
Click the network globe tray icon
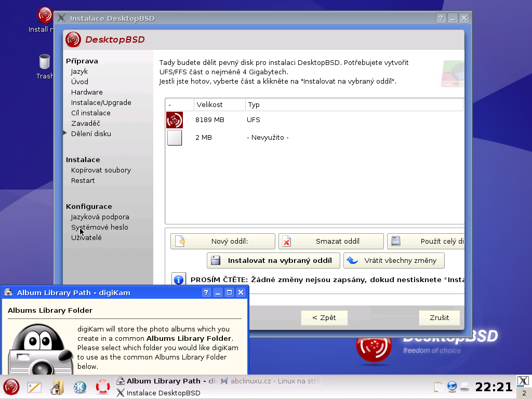click(x=452, y=387)
